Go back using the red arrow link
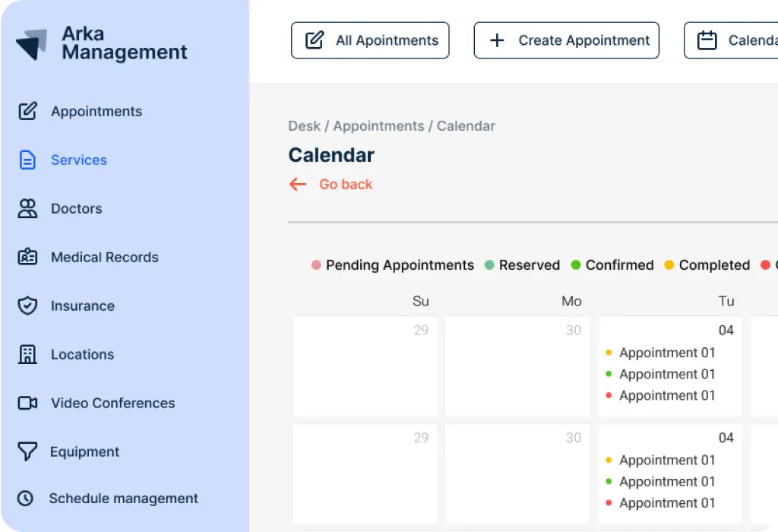This screenshot has height=532, width=778. click(330, 184)
